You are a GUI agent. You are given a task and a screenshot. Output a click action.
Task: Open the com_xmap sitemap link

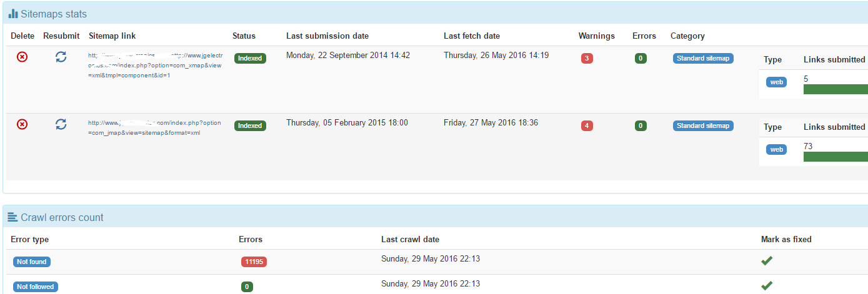pos(154,65)
